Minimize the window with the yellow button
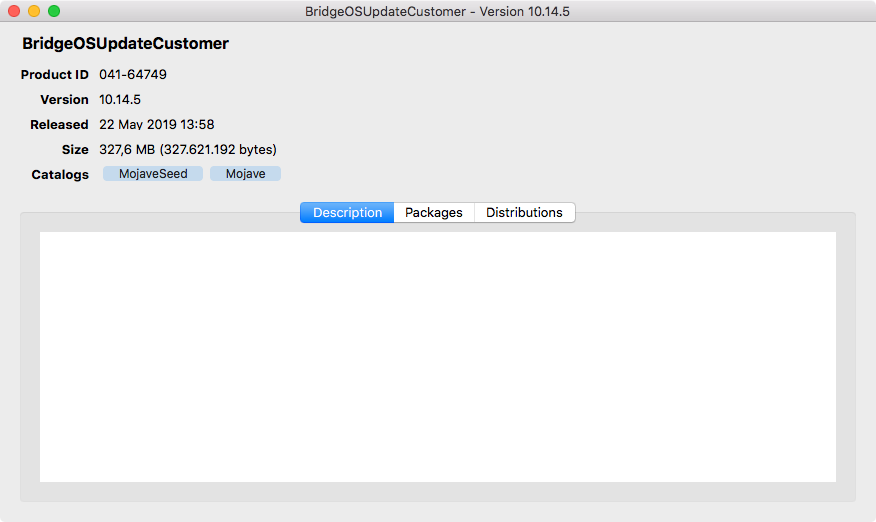This screenshot has height=522, width=876. [34, 11]
